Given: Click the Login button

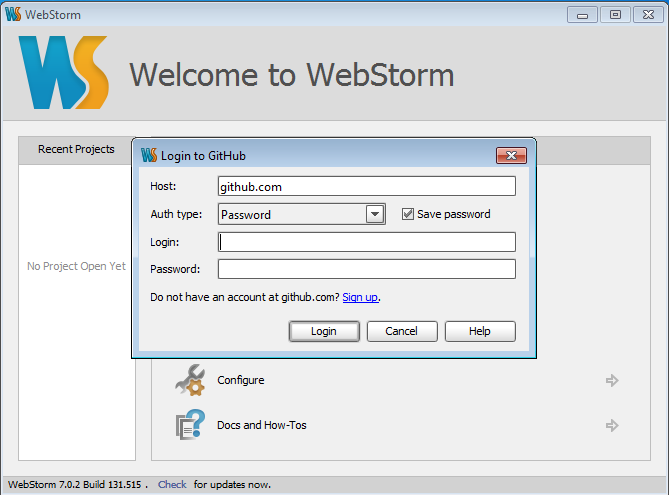Looking at the screenshot, I should pyautogui.click(x=324, y=331).
